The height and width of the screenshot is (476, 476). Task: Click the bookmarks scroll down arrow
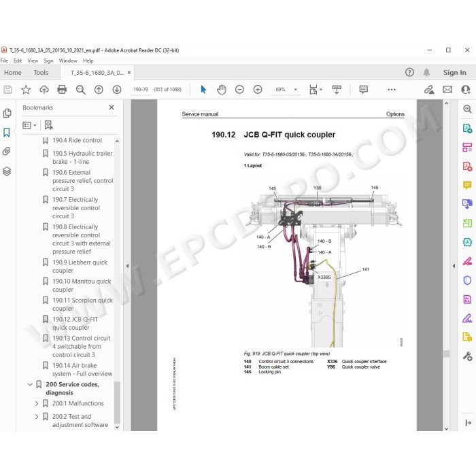[x=117, y=427]
